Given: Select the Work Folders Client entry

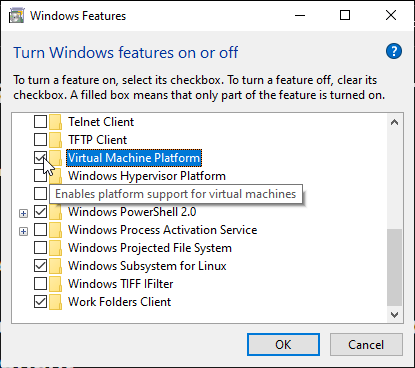Looking at the screenshot, I should point(119,302).
